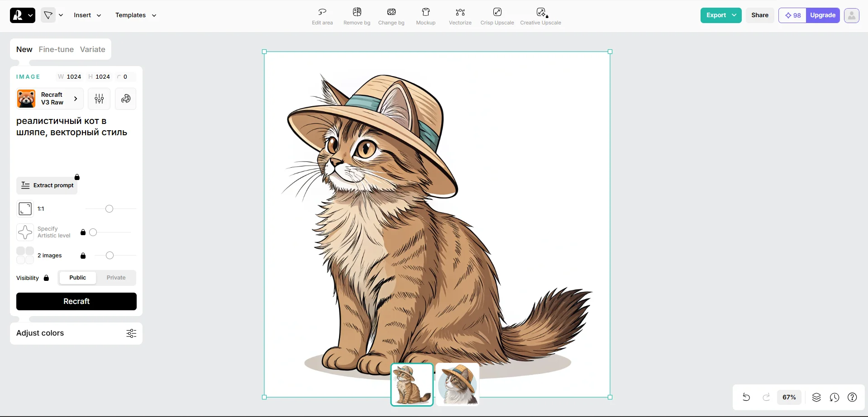The height and width of the screenshot is (417, 868).
Task: Click the Share button
Action: [x=760, y=15]
